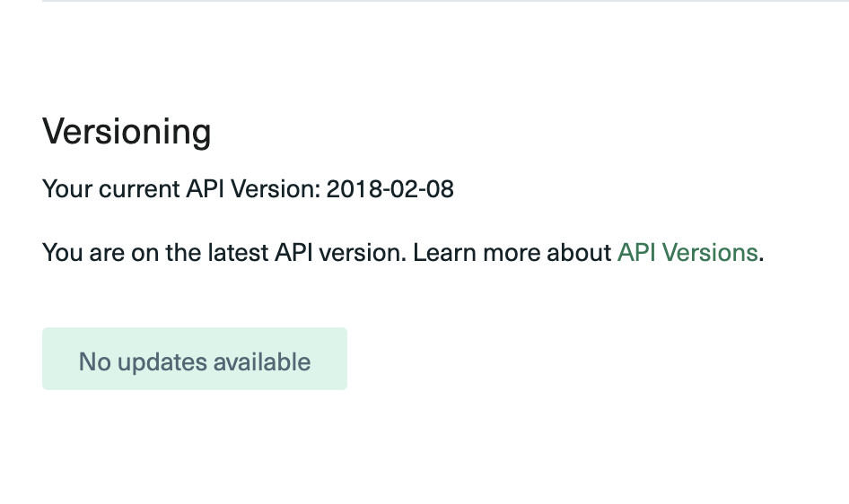Click the word 'Your' in version line
The height and width of the screenshot is (504, 849).
point(67,189)
